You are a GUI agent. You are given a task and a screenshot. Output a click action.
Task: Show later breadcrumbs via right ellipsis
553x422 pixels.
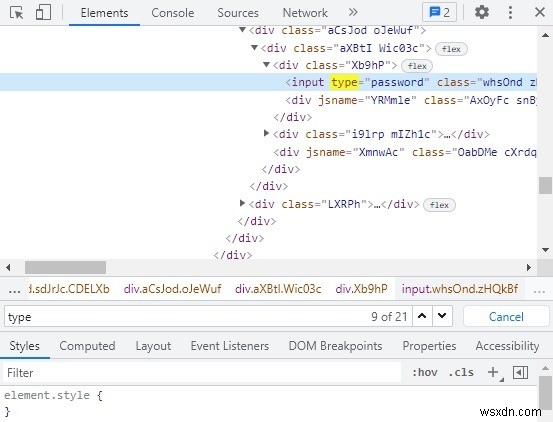(540, 289)
